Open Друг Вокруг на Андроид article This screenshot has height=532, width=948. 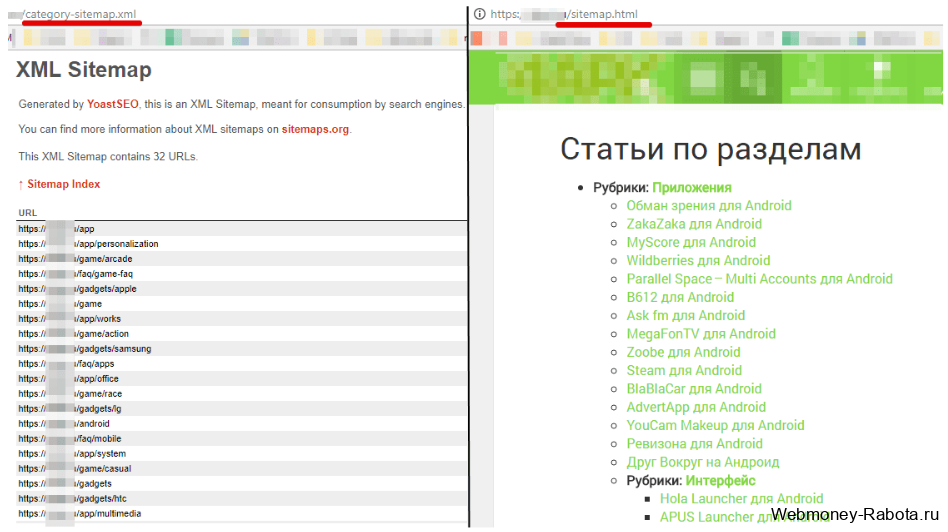pyautogui.click(x=703, y=462)
